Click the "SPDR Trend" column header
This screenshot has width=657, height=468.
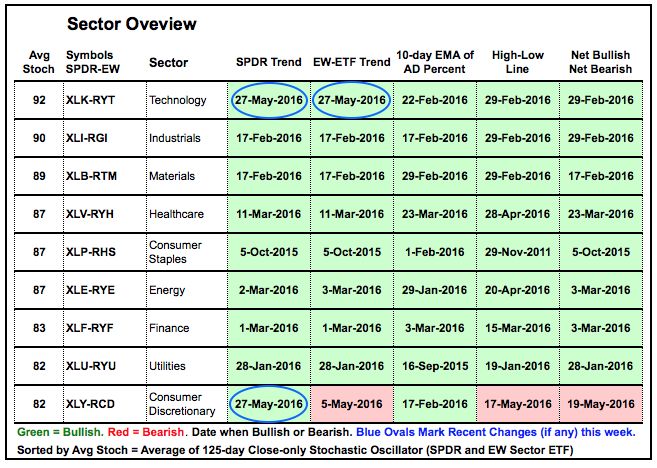tap(269, 62)
